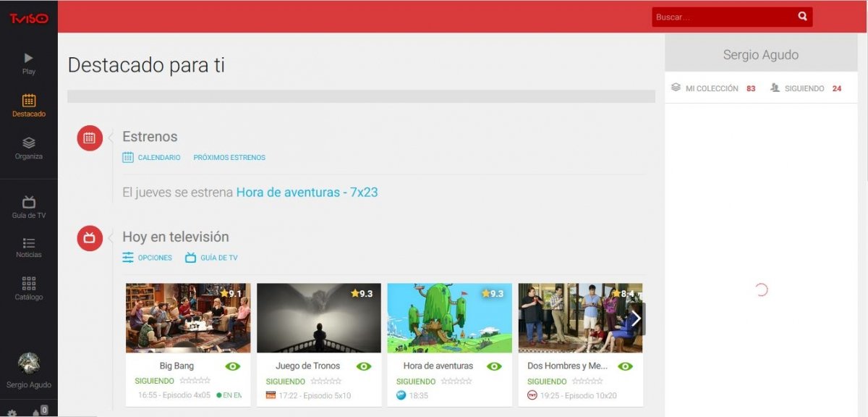
Task: Open Dos Hombres y Me... thumbnail
Action: click(581, 318)
